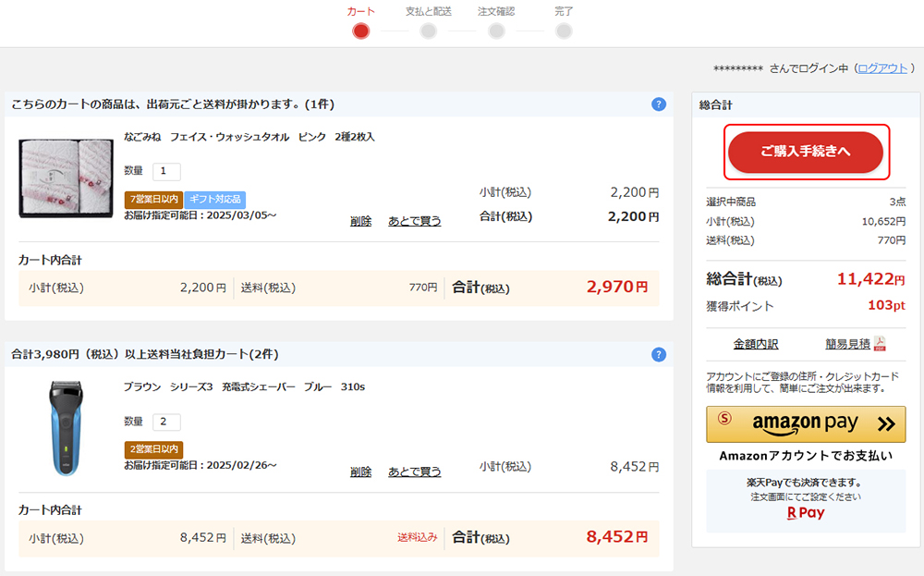
Task: Click the 支払と配送 step label
Action: (429, 11)
